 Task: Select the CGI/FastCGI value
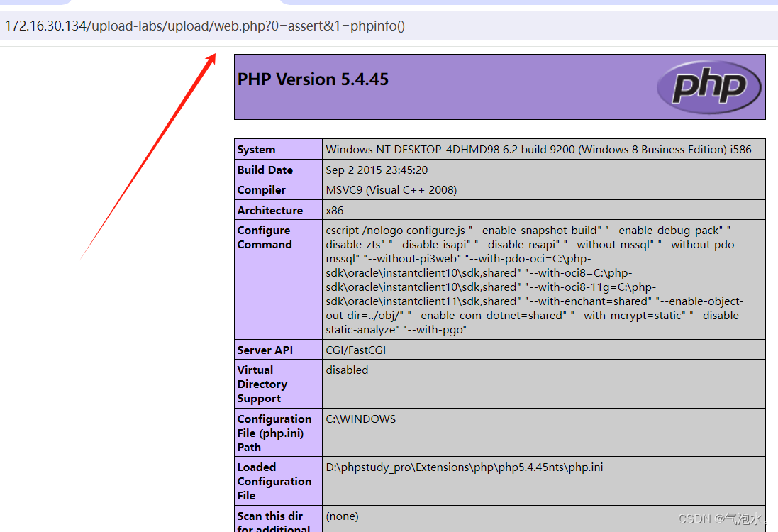point(356,350)
